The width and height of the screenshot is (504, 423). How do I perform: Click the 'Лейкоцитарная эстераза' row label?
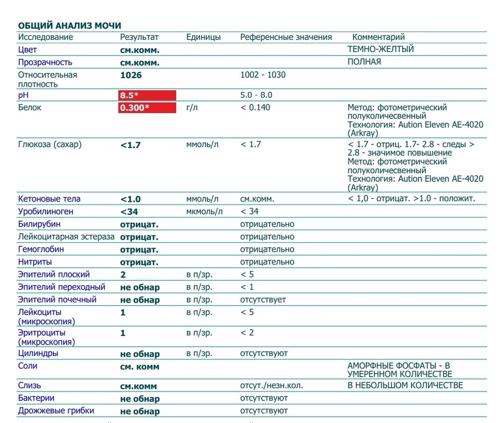tap(66, 237)
